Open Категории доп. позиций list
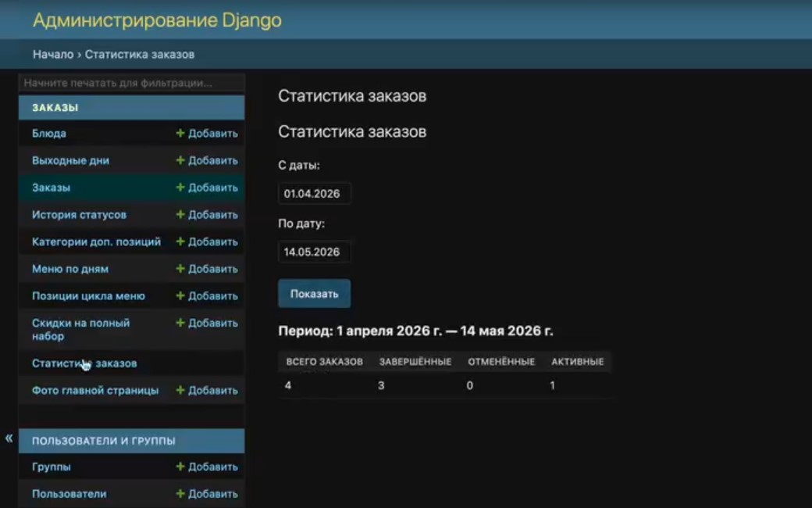 [x=96, y=241]
